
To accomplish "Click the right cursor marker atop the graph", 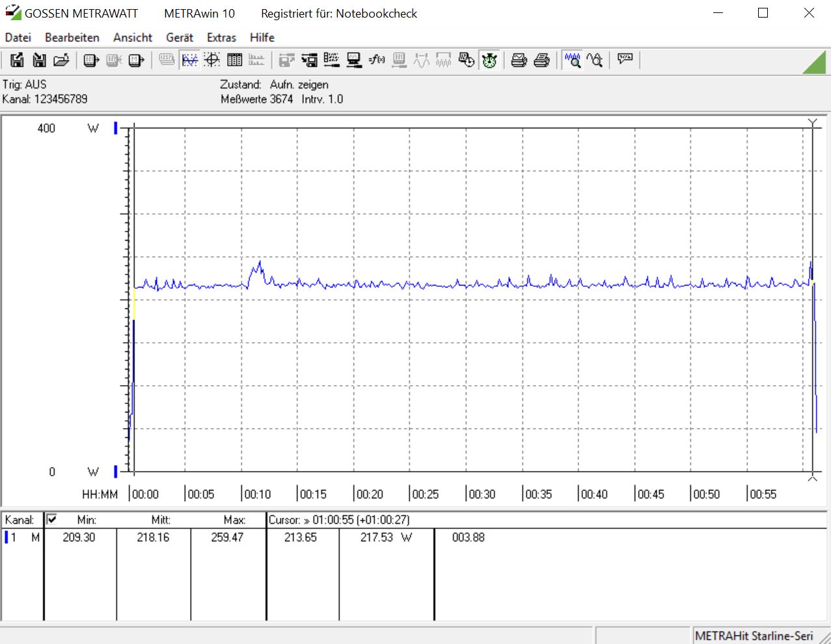I will (812, 123).
